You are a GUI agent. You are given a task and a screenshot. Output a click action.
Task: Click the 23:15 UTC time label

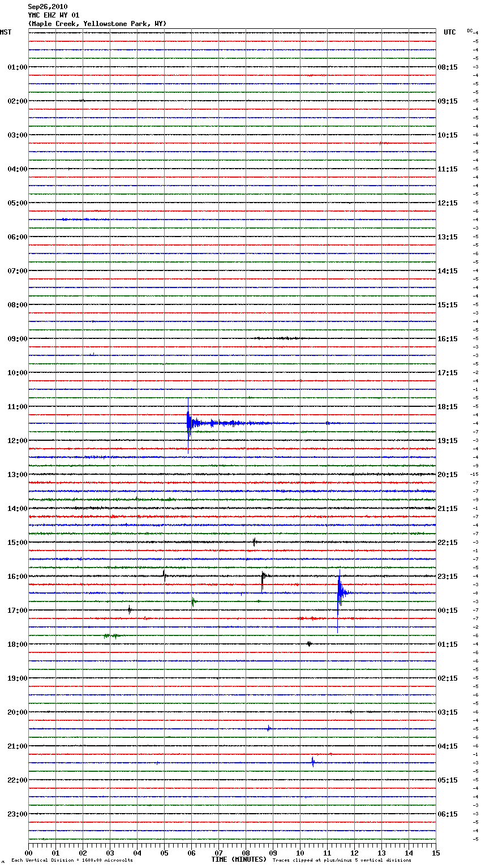[x=448, y=577]
